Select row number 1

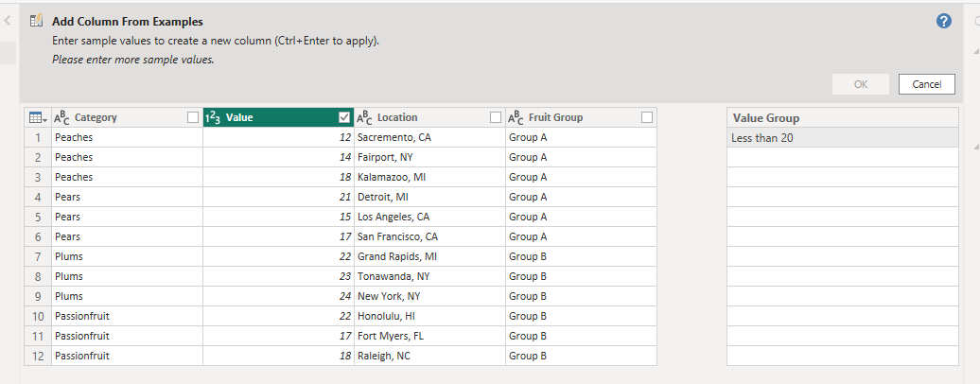point(38,137)
